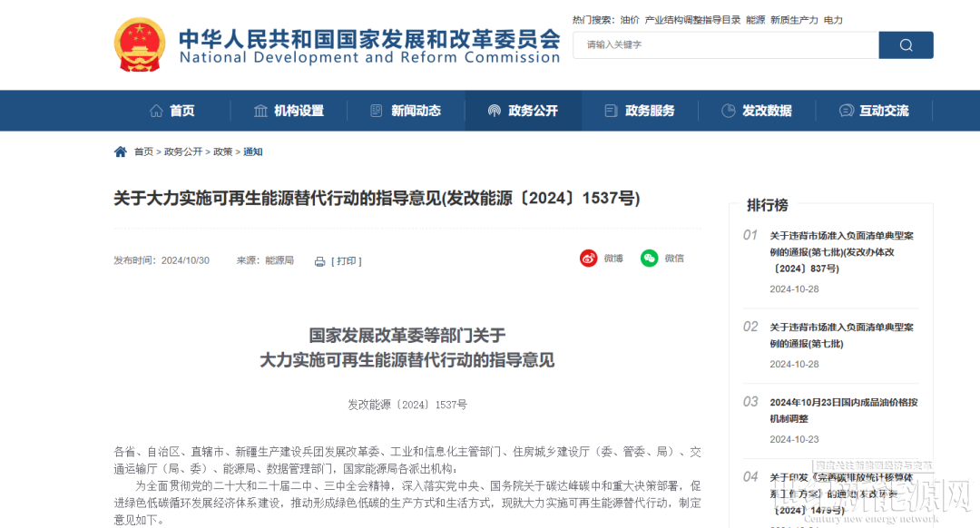Open ranking item 04 about 碳排放统计核算
This screenshot has width=980, height=528.
[841, 494]
